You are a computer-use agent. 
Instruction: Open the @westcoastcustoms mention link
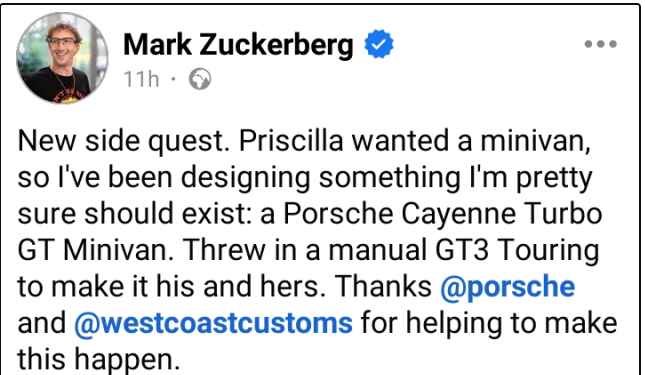point(213,324)
